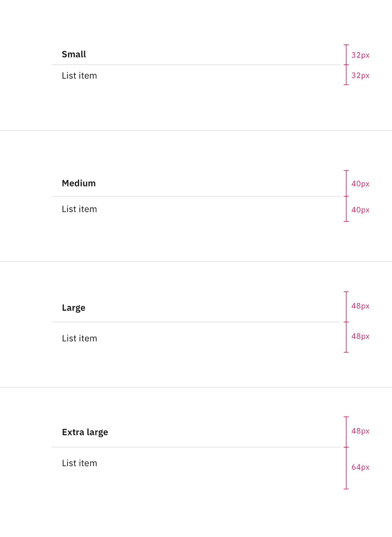Choose the List item under Large

click(79, 339)
